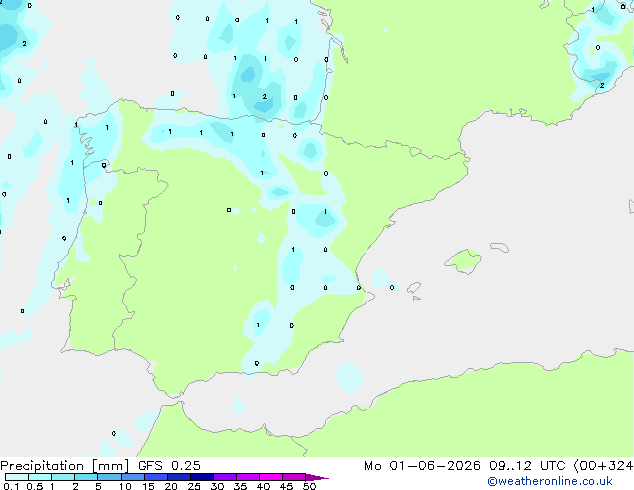Click the "09..12 UTC" time label
Viewport: 634px width, 490px height.
tap(527, 466)
